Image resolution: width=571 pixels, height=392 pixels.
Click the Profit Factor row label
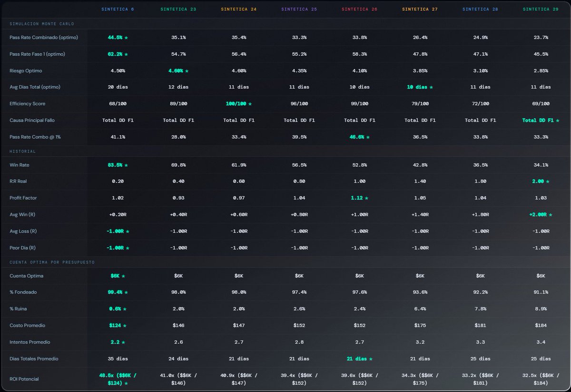[23, 198]
